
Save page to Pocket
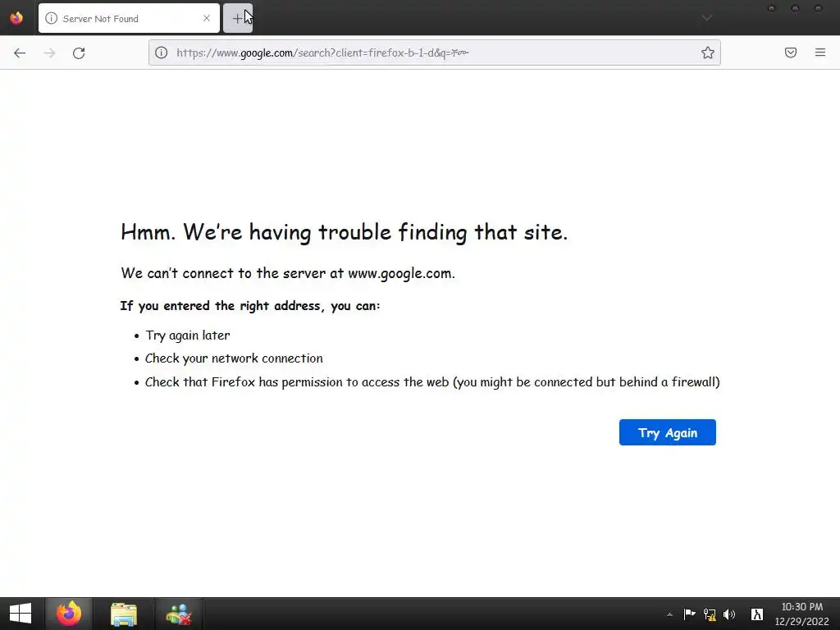[x=791, y=52]
